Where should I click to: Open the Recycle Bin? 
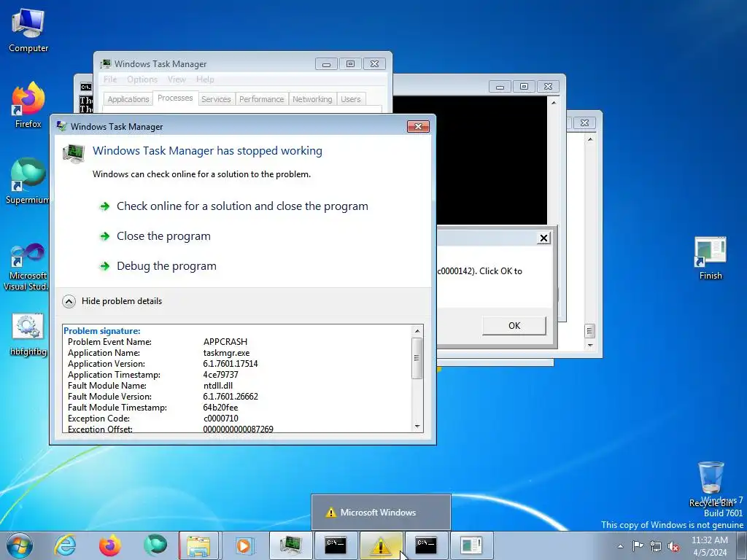coord(711,484)
